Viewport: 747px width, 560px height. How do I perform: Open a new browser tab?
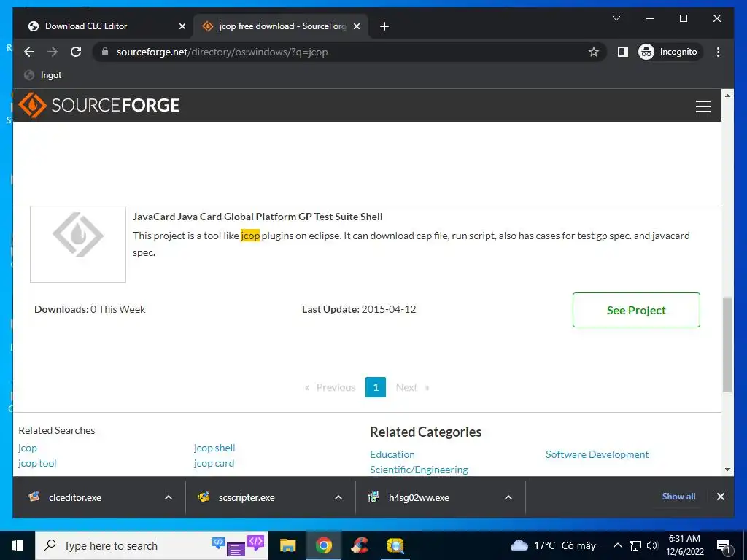[384, 26]
